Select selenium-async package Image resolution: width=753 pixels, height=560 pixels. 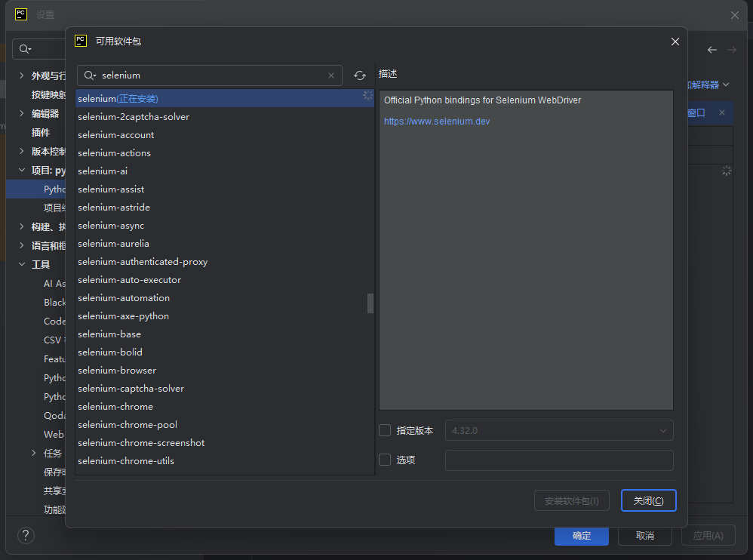[x=224, y=225]
